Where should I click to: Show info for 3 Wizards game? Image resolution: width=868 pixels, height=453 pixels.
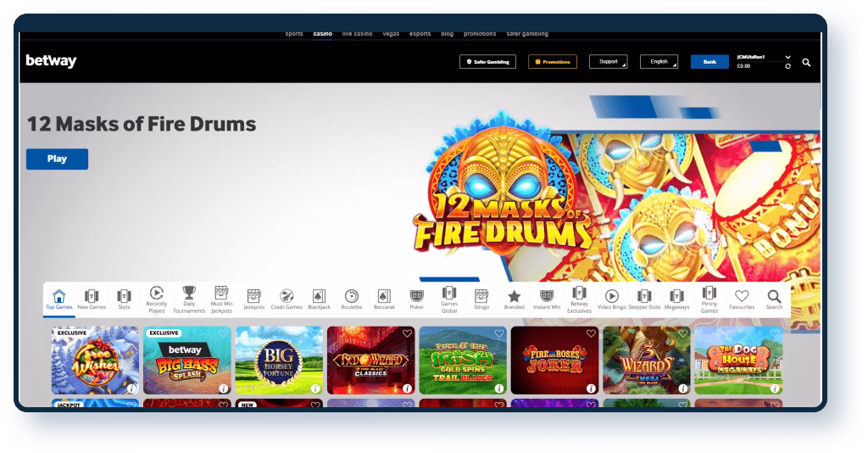coord(682,389)
